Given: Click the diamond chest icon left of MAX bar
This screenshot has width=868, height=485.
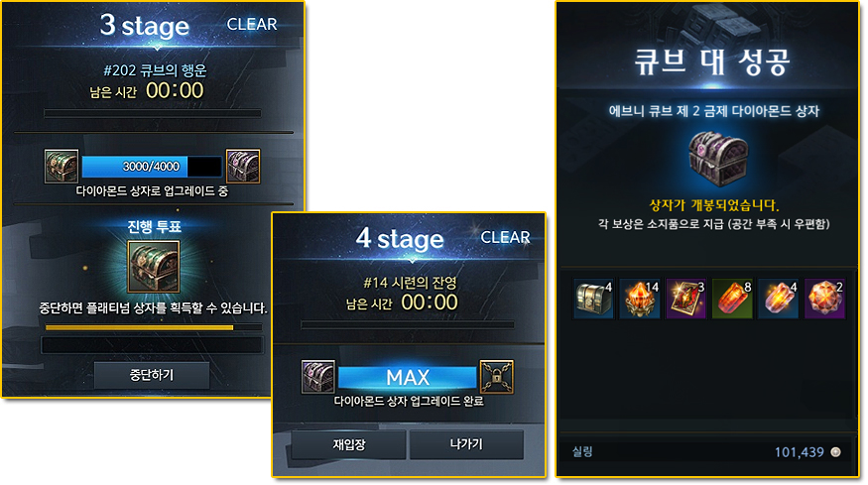Looking at the screenshot, I should [318, 377].
